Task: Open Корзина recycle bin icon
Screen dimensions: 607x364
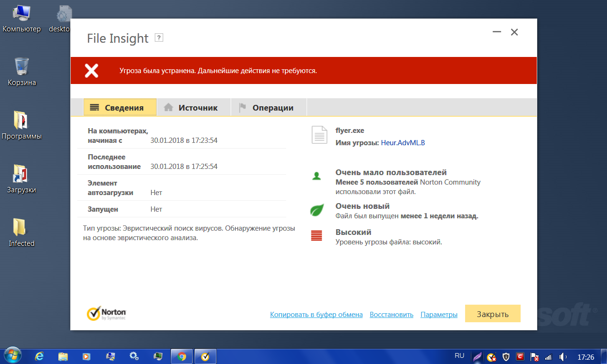Action: point(22,72)
